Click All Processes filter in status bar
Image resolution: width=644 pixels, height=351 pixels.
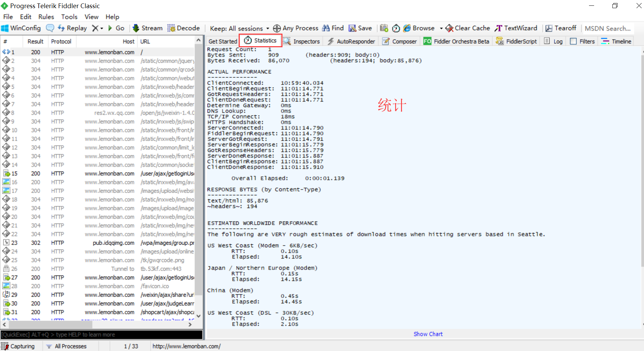(67, 346)
